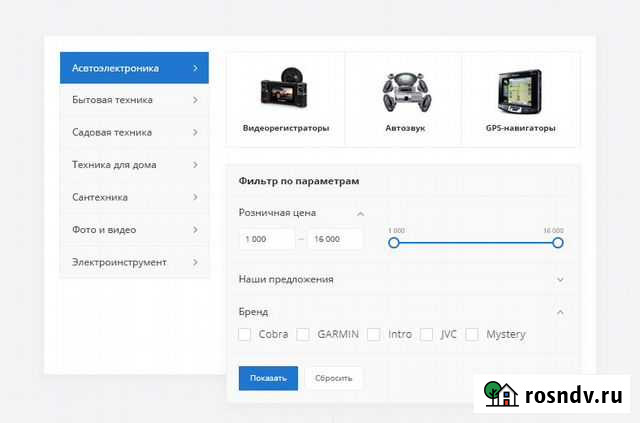This screenshot has height=423, width=640.
Task: Collapse the Бренд filter section
Action: 559,312
